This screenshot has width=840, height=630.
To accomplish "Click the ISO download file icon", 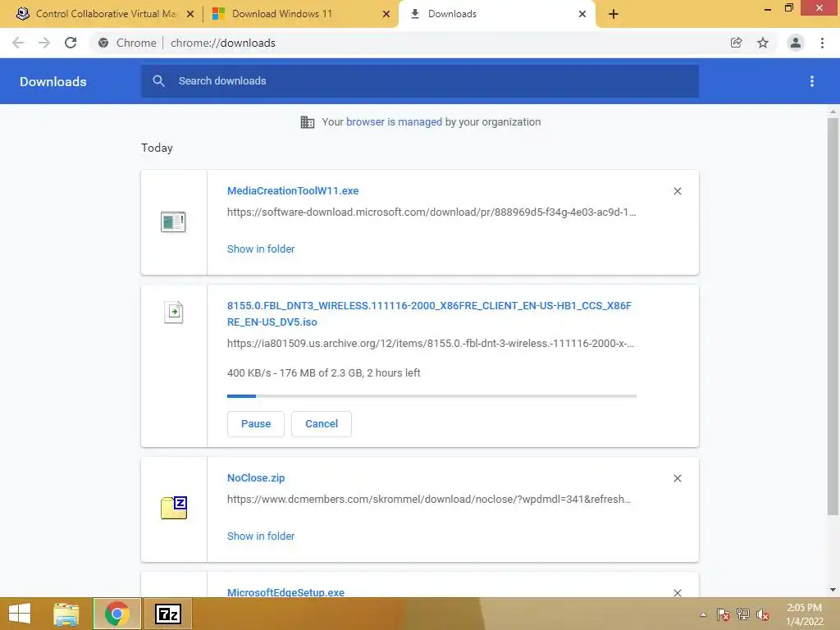I will click(174, 312).
